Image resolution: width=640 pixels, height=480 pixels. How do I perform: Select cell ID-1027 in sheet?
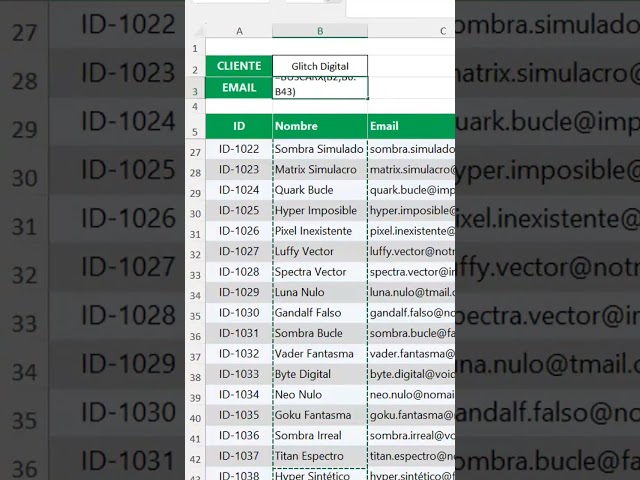pos(239,251)
